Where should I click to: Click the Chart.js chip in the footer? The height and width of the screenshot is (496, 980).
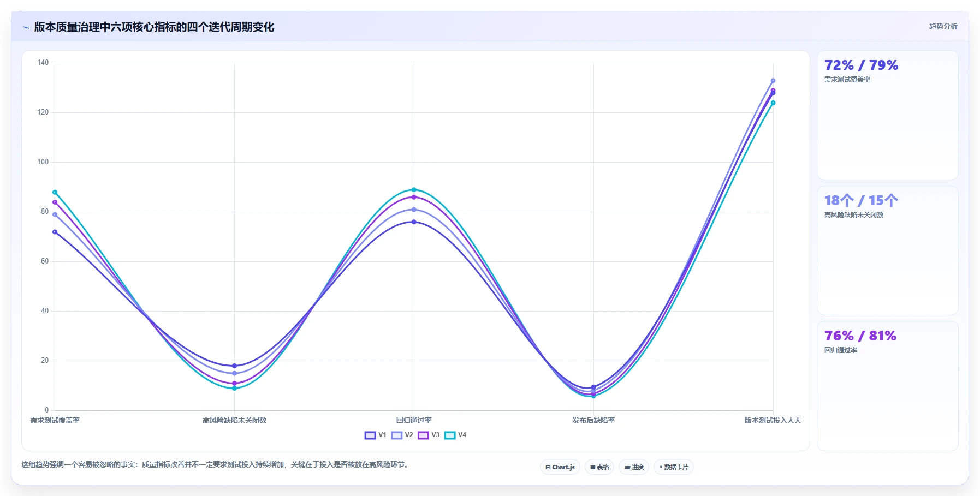[560, 467]
